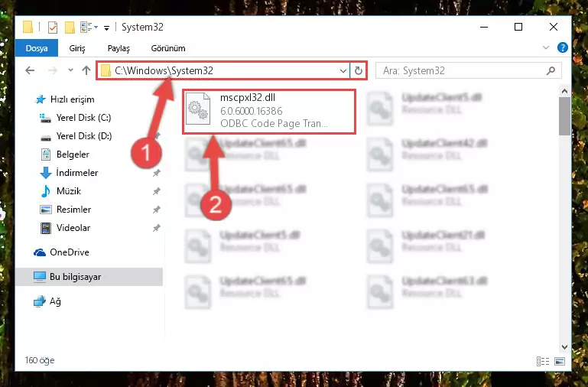Viewport: 588px width, 387px height.
Task: Open the Dosya ribbon tab
Action: [37, 48]
